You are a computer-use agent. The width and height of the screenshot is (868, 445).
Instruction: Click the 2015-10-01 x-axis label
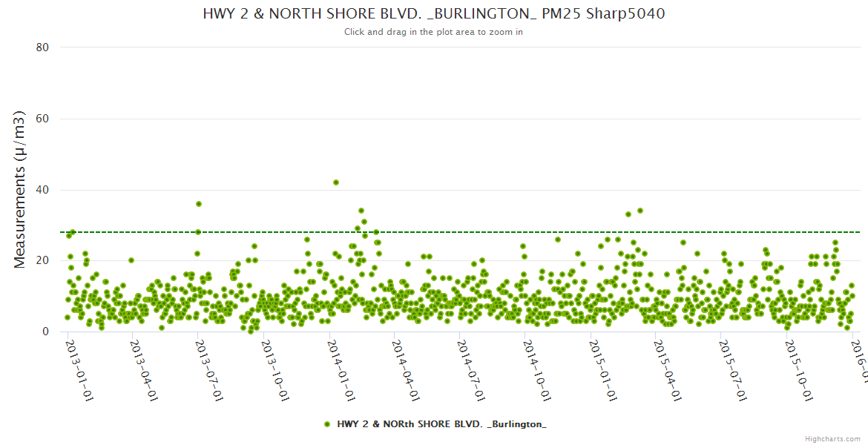click(x=796, y=366)
